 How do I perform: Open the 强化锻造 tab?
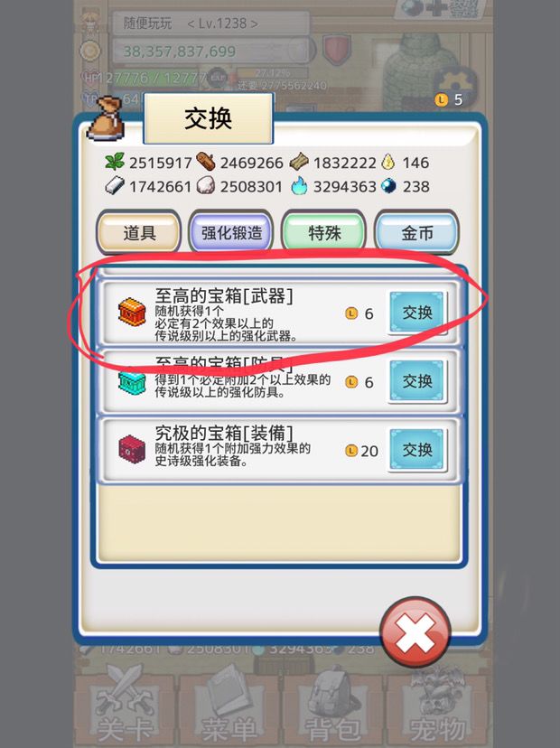pyautogui.click(x=231, y=233)
